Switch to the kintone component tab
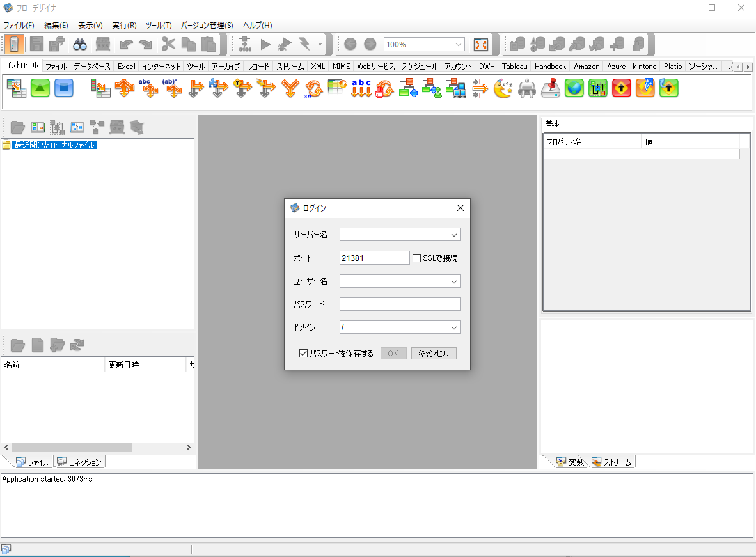 pos(644,66)
